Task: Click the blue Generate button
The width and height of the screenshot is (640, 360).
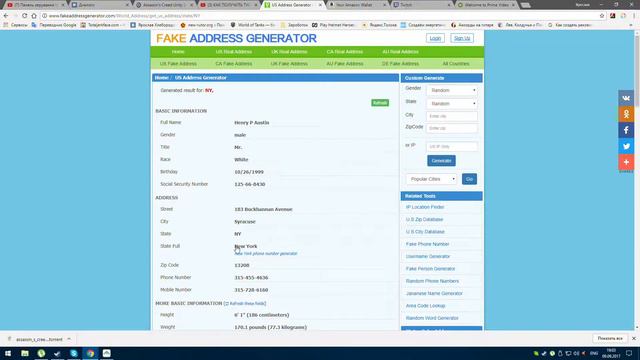Action: (x=441, y=160)
